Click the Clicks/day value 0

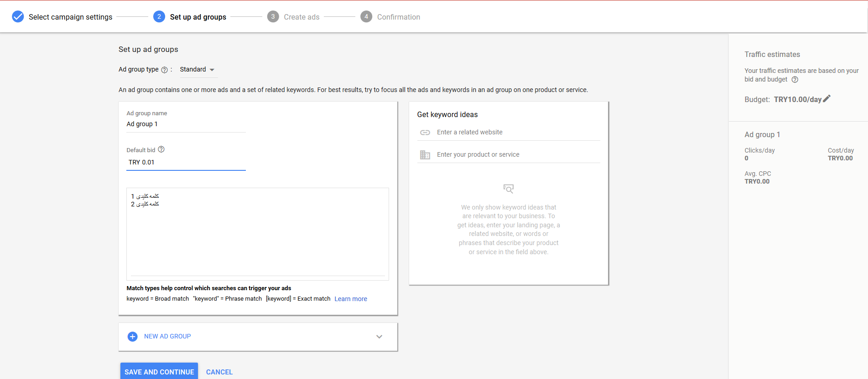[747, 158]
